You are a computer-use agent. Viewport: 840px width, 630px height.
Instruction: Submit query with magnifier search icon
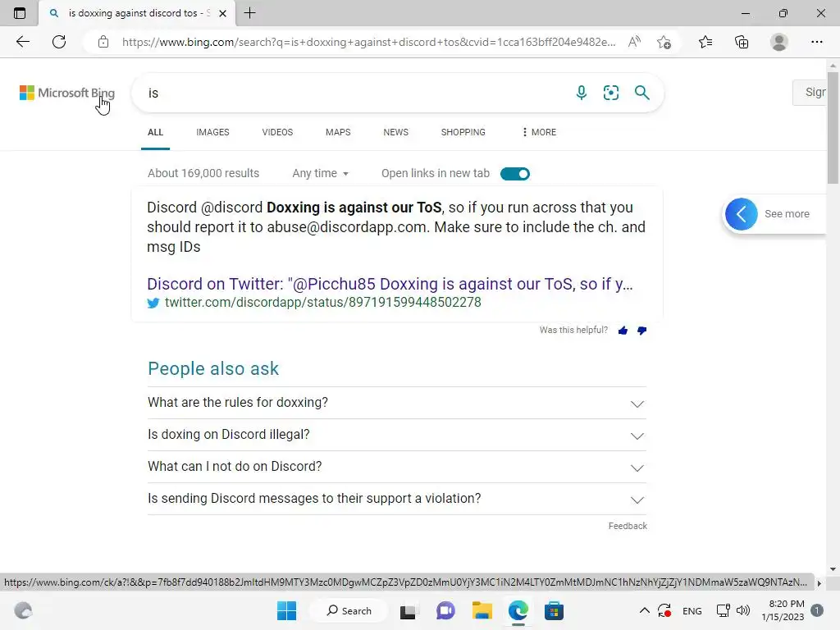pos(641,93)
